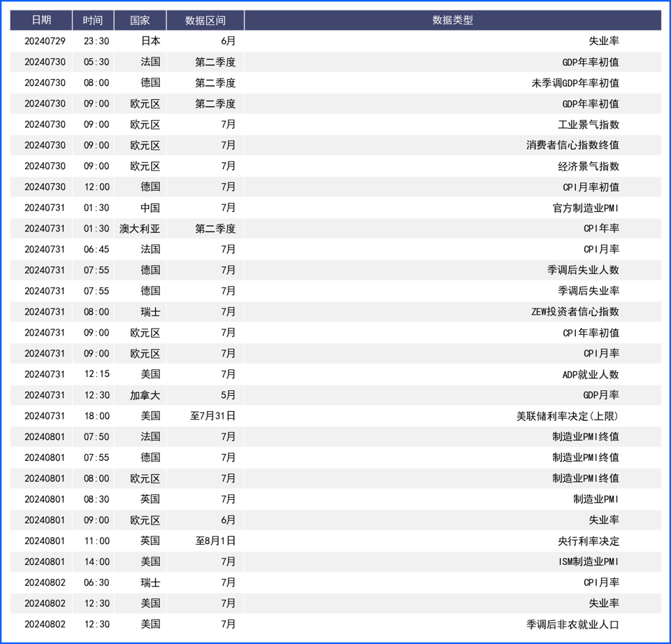
Task: Select the 中国 country cell
Action: [x=151, y=208]
